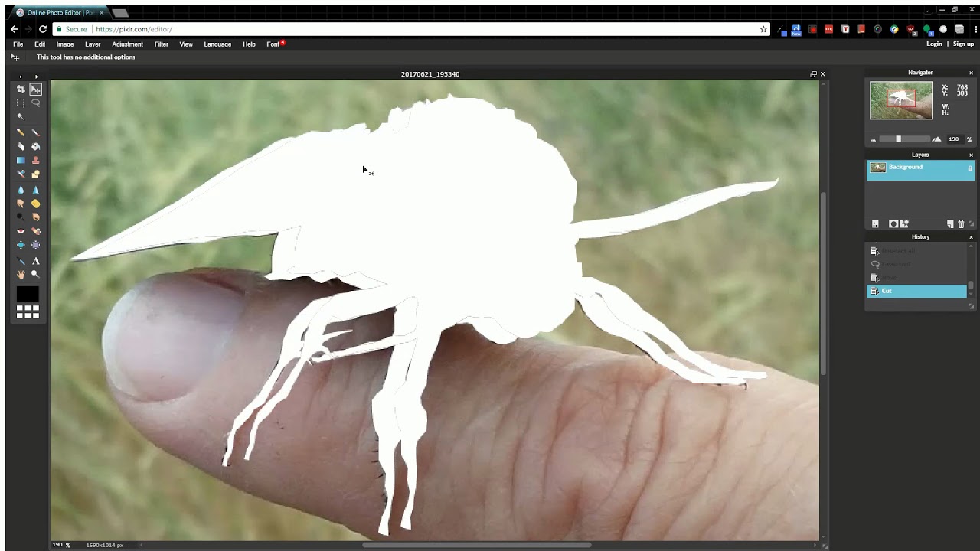
Task: Open the Font menu
Action: tap(273, 44)
